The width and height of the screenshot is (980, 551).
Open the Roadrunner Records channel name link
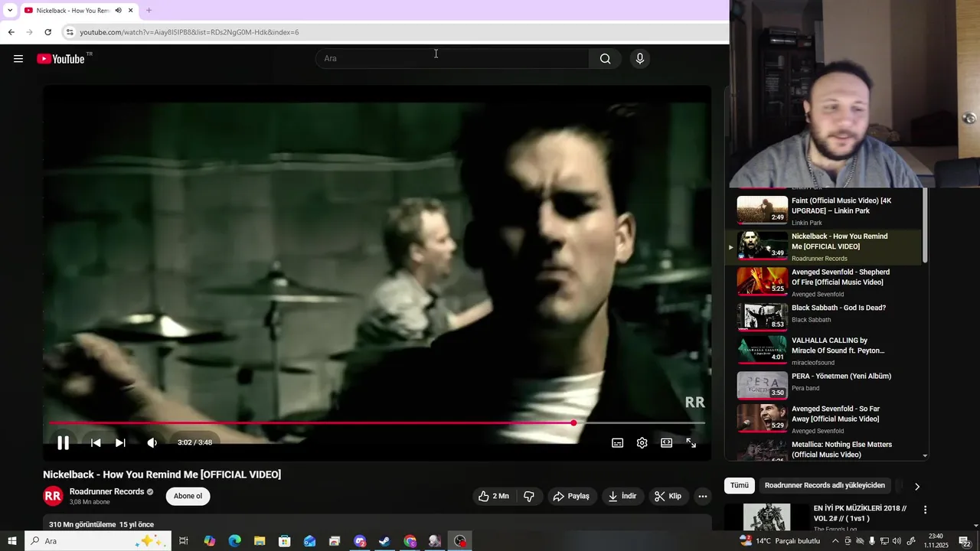point(106,491)
